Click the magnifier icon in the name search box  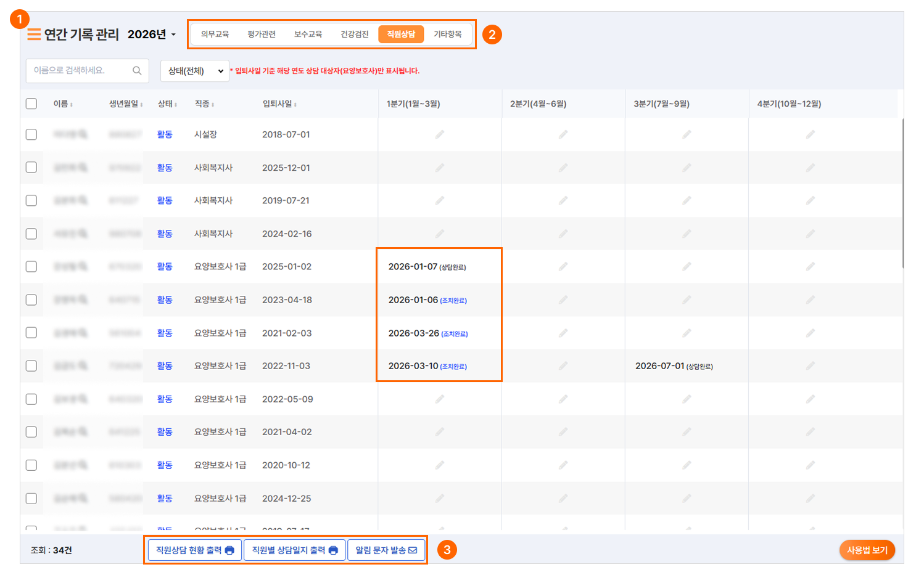pos(137,71)
